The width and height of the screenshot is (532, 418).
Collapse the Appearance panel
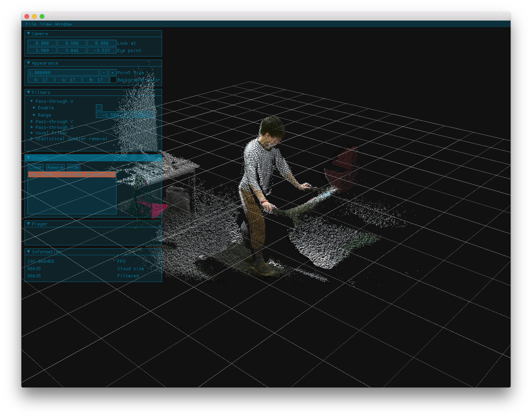click(28, 63)
